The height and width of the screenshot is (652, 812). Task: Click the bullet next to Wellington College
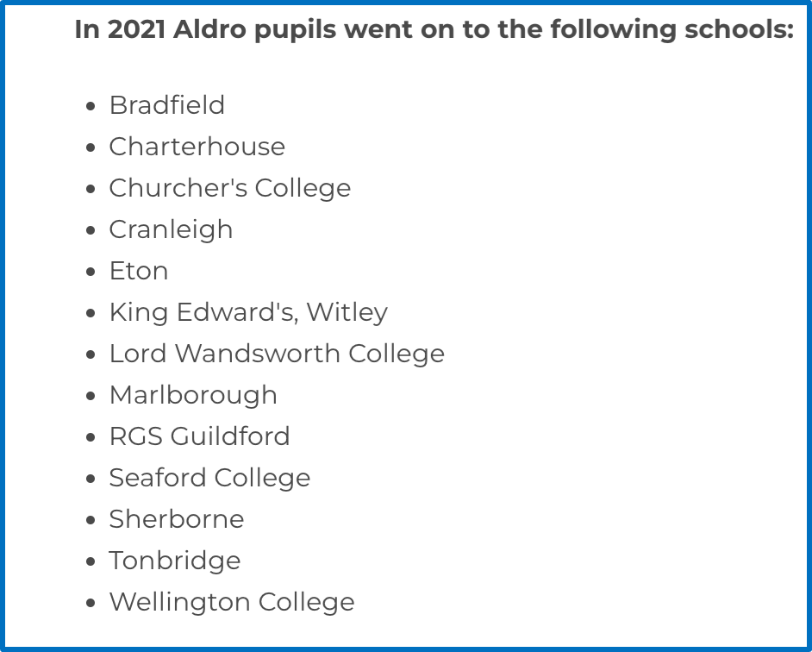click(x=91, y=603)
